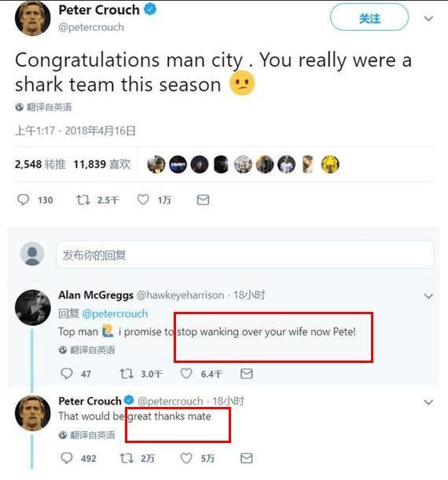View the 2,548 retweets list
This screenshot has width=448, height=480.
point(40,164)
